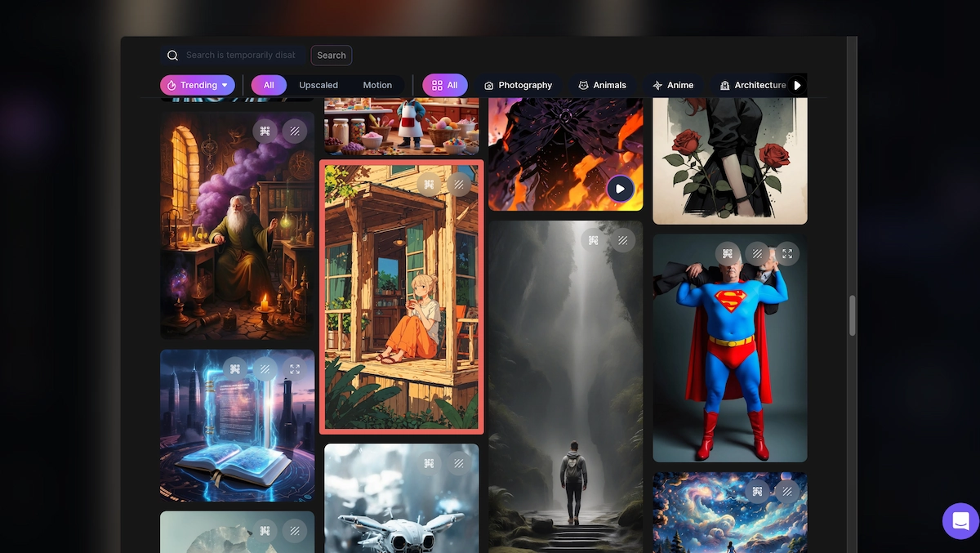This screenshot has width=980, height=553.
Task: Expand the Superman image to fullscreen
Action: pos(787,254)
